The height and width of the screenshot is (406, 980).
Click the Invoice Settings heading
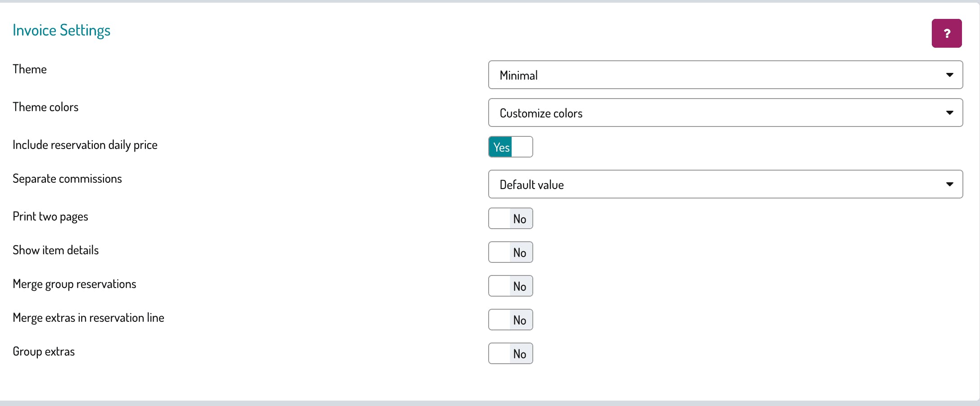pyautogui.click(x=61, y=30)
